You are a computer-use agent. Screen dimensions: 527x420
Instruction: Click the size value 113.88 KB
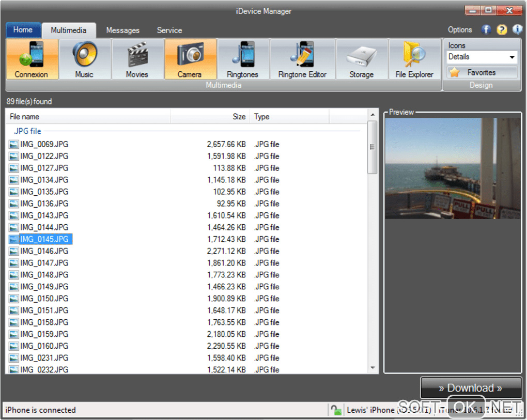(x=229, y=168)
